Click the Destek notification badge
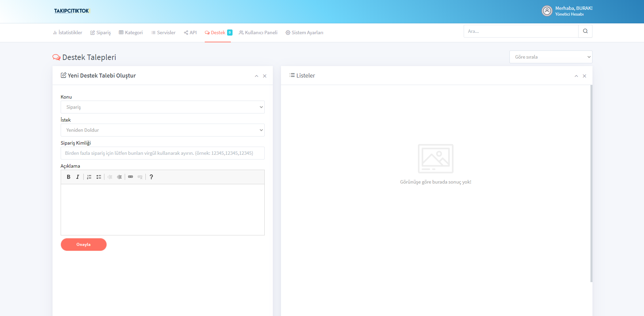644x316 pixels. pos(230,33)
